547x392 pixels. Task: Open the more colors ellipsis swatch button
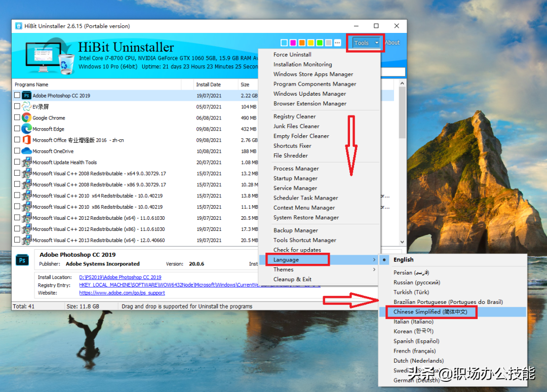[337, 43]
